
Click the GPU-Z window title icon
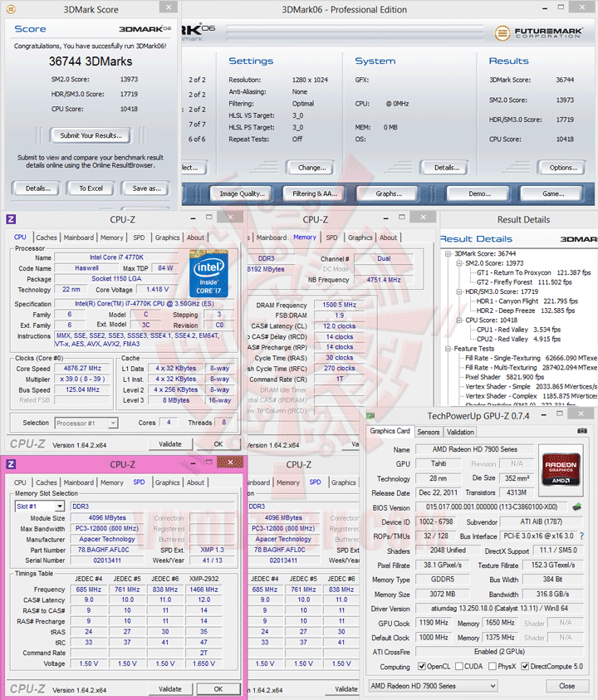coord(370,416)
